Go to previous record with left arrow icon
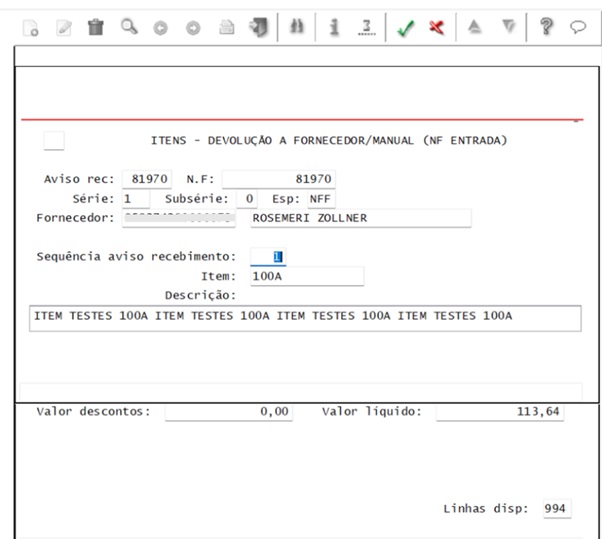602x539 pixels. click(160, 28)
